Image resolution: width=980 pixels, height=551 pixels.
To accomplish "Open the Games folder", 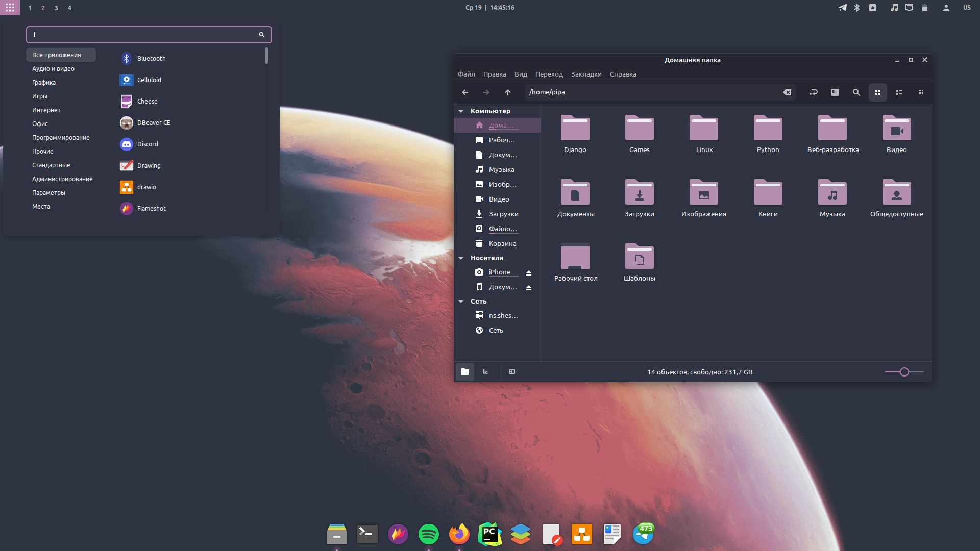I will [640, 134].
